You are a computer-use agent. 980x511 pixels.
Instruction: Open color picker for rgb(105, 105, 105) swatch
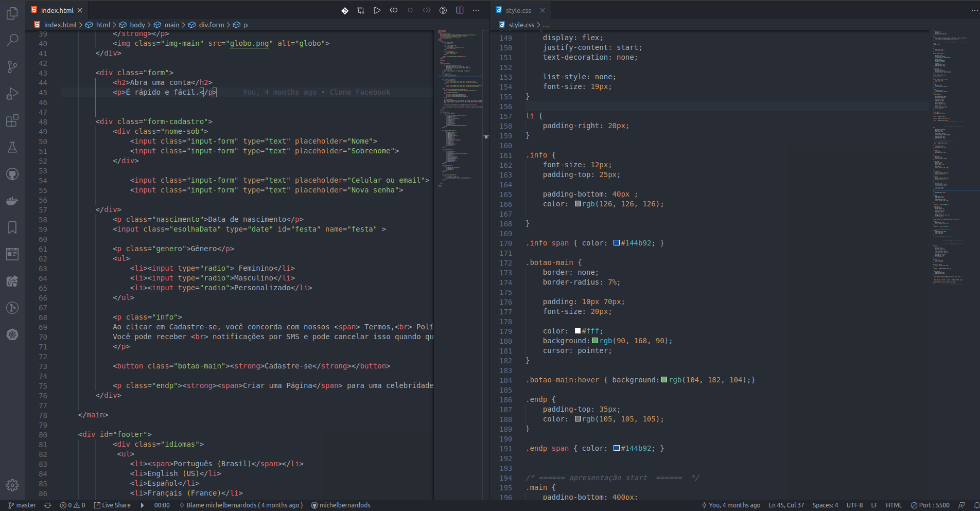[577, 419]
